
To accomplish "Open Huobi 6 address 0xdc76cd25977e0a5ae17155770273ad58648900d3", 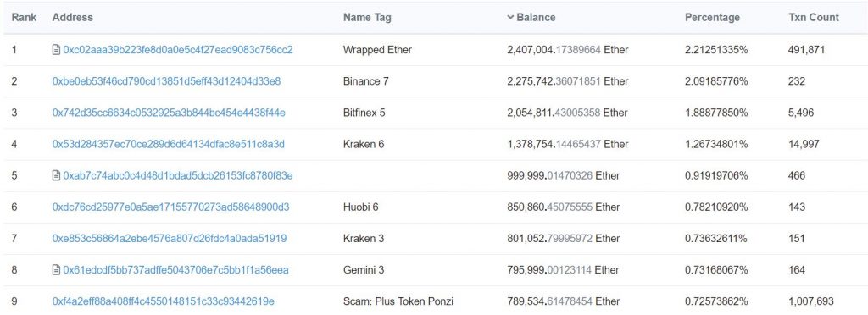I will [171, 207].
